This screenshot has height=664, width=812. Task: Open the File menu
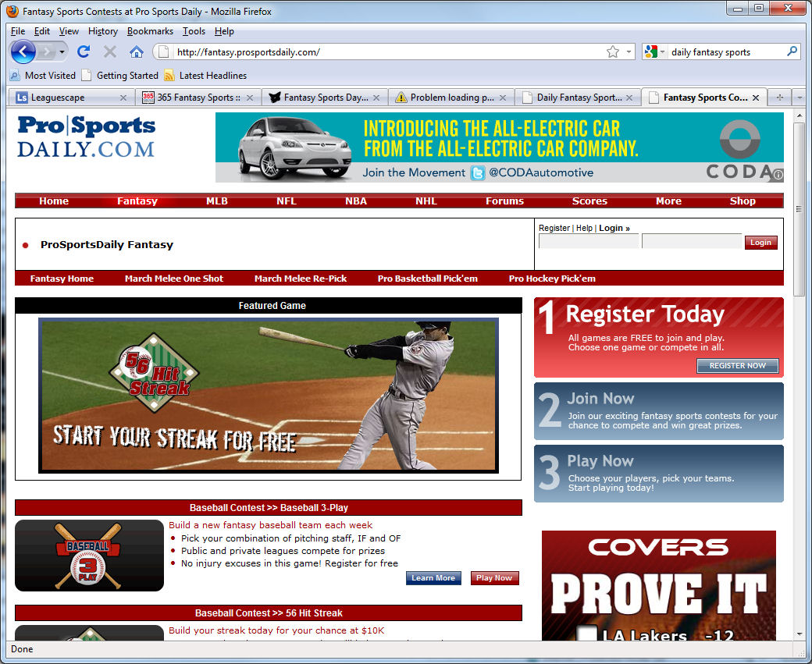[18, 31]
